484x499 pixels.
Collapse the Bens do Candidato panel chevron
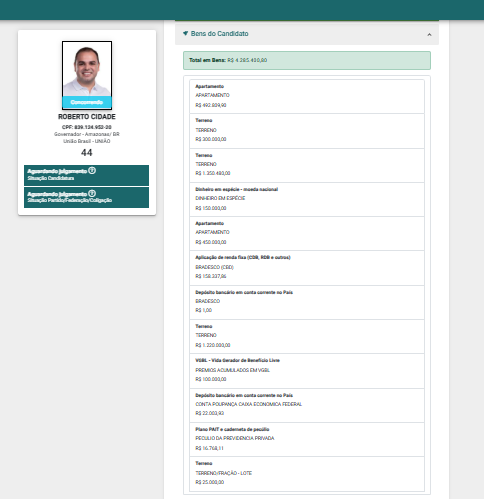click(429, 34)
